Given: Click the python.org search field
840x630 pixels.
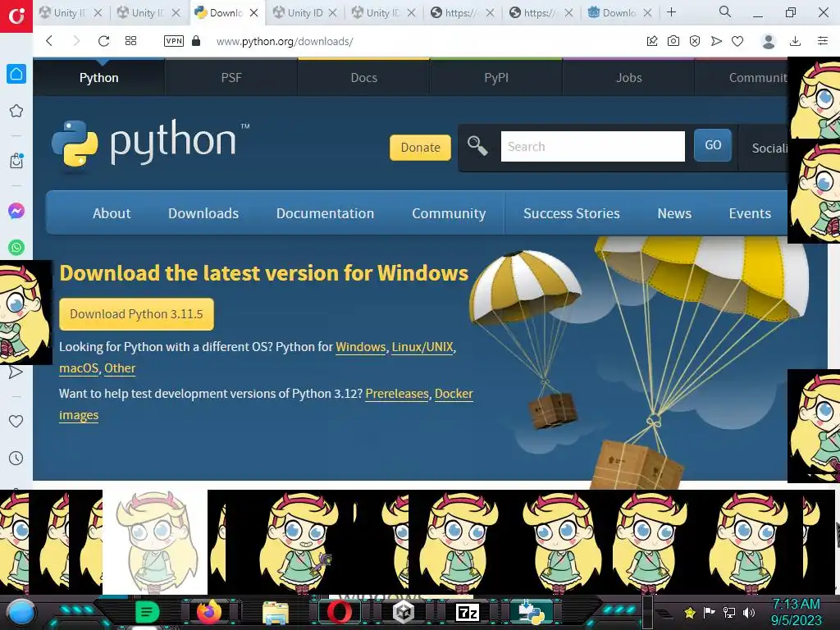Looking at the screenshot, I should click(592, 146).
